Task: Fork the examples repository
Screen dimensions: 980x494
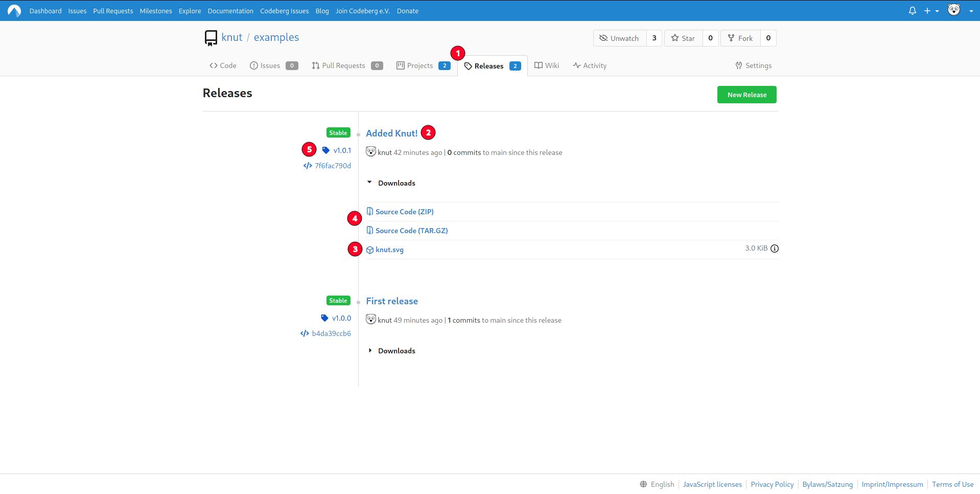Action: point(740,38)
